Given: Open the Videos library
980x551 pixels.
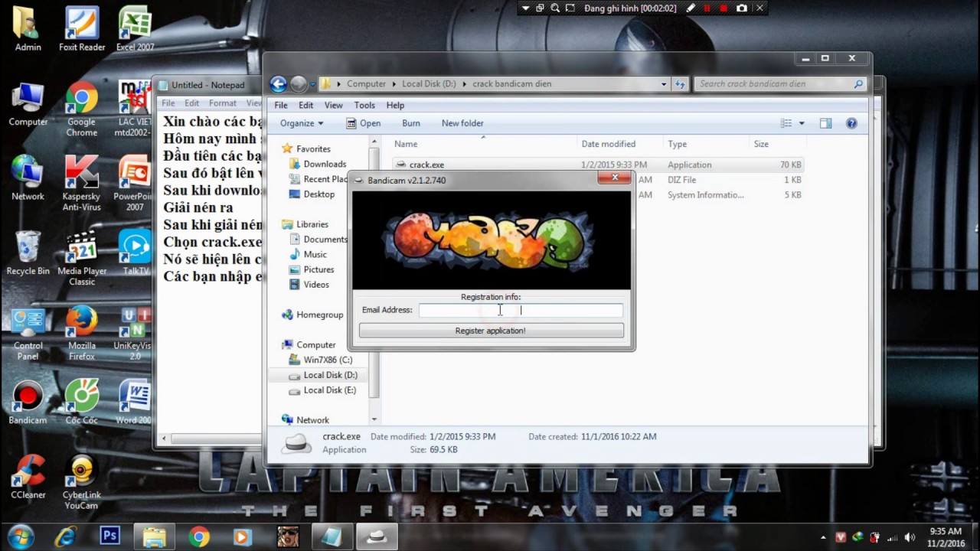Looking at the screenshot, I should click(x=316, y=285).
